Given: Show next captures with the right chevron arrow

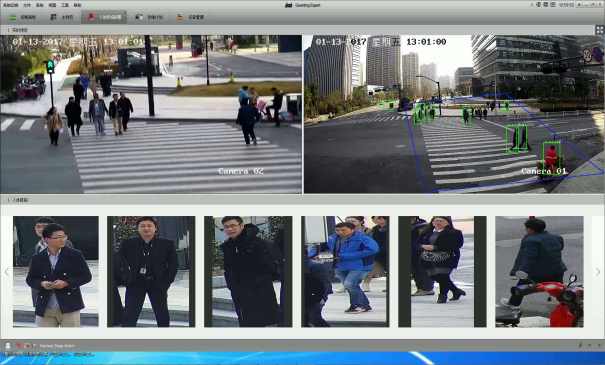Looking at the screenshot, I should point(598,272).
